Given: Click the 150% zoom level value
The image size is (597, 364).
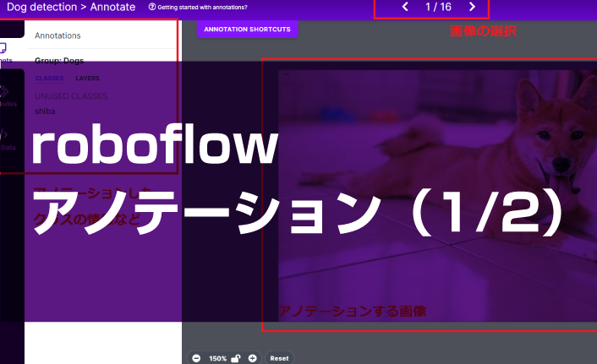Looking at the screenshot, I should [218, 358].
